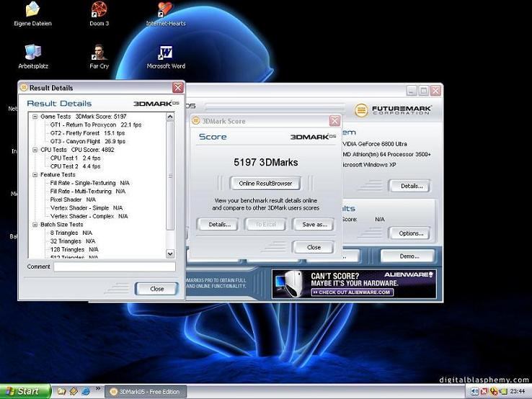Select Fill Rate - Single-Texturing row
The width and height of the screenshot is (532, 399).
[x=90, y=183]
